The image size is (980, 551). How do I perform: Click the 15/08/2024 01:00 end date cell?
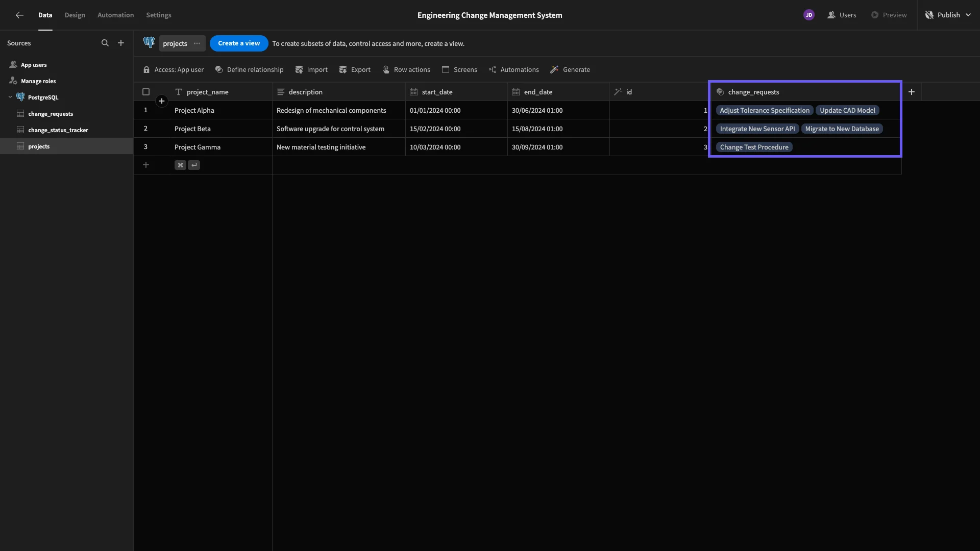point(558,129)
